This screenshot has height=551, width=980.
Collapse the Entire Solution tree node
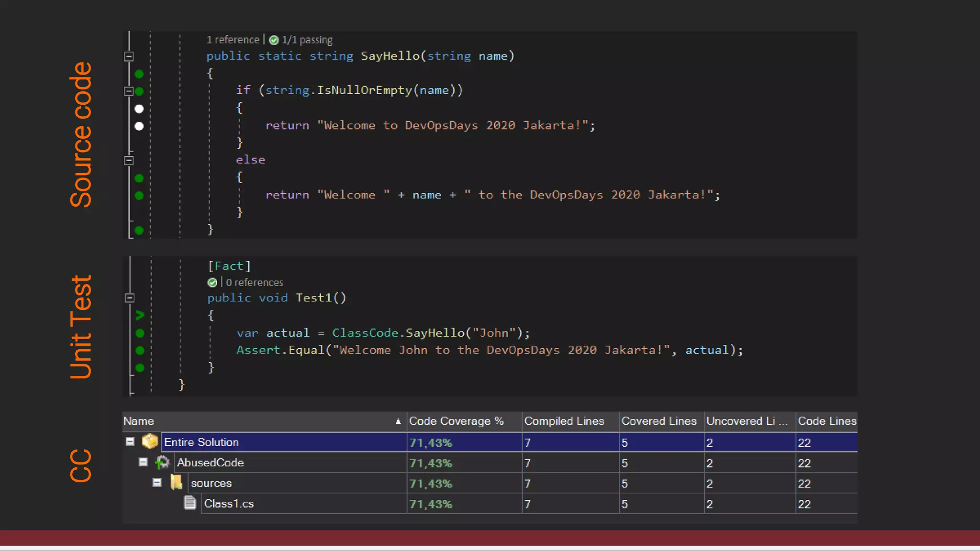pyautogui.click(x=130, y=441)
